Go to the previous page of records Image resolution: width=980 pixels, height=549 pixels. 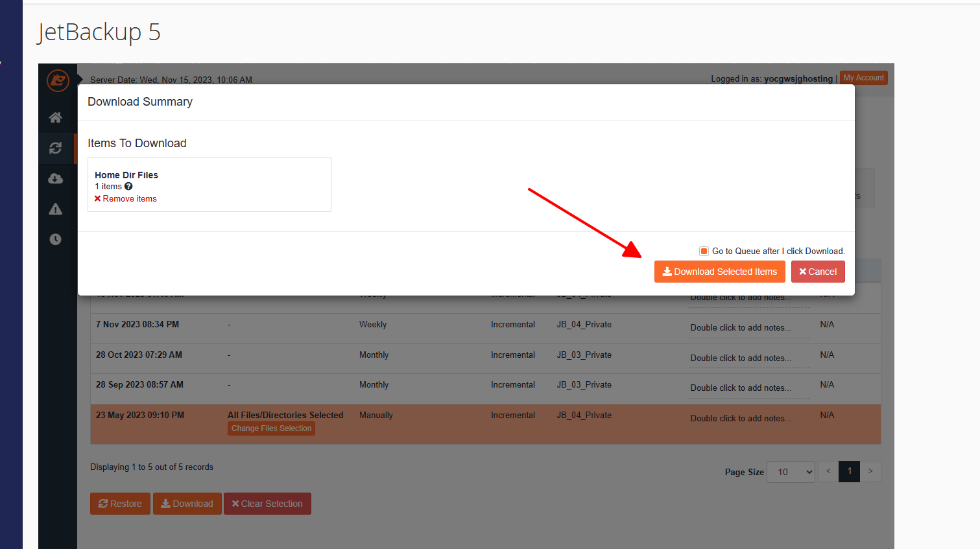click(828, 471)
